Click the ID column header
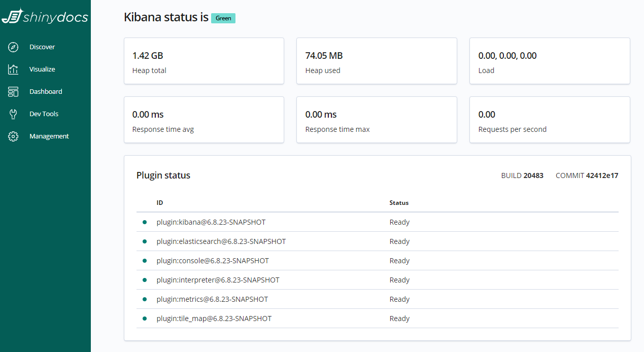The height and width of the screenshot is (352, 644). click(160, 203)
